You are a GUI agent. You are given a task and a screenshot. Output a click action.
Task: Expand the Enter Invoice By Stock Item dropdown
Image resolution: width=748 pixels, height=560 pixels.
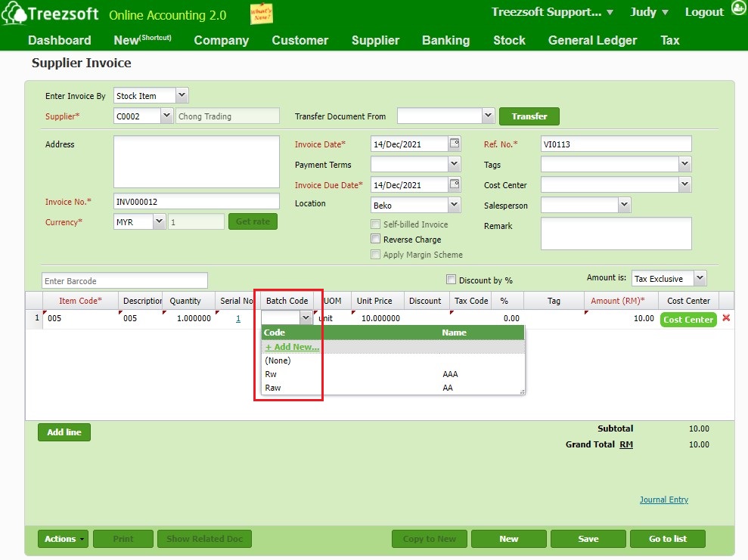182,96
